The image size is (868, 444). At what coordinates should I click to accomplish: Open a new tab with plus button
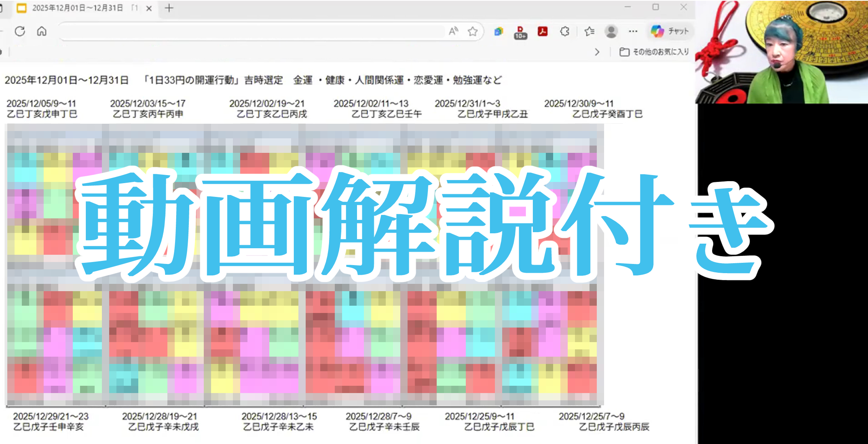(x=169, y=8)
